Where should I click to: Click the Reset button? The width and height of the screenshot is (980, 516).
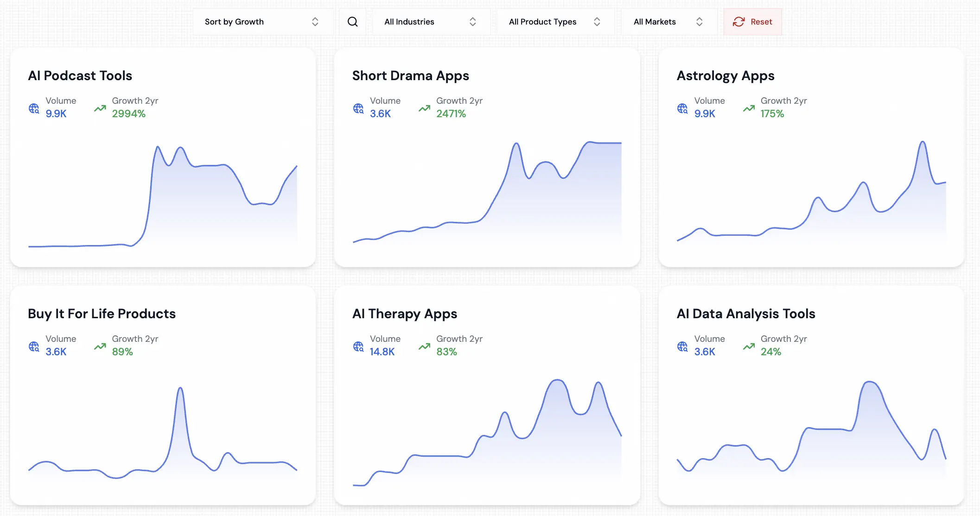click(752, 21)
